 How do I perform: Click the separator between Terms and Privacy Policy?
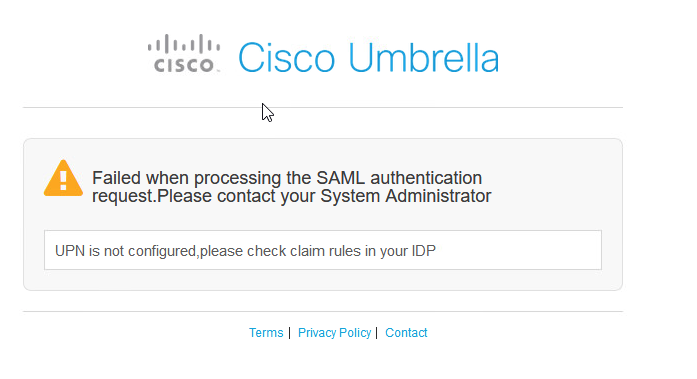tap(289, 333)
